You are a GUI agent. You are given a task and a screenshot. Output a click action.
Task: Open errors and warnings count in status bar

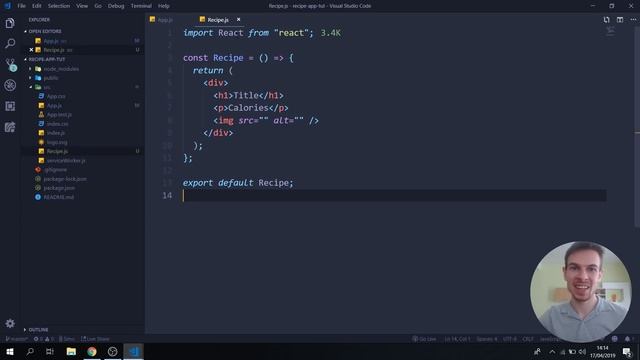click(44, 339)
